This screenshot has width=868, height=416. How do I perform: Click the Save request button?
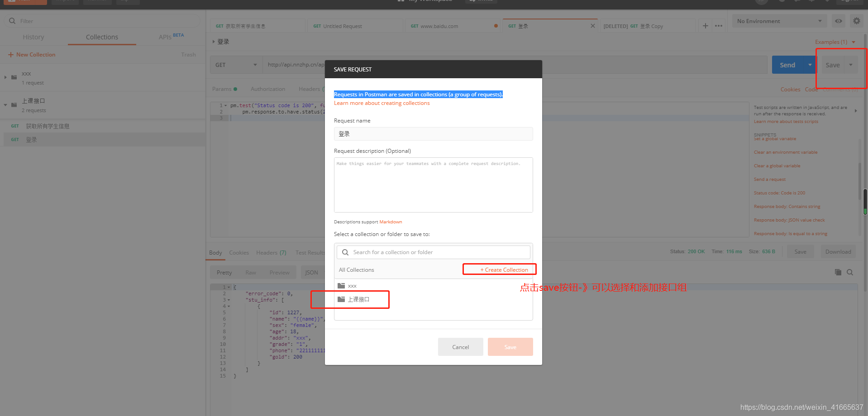pyautogui.click(x=832, y=65)
